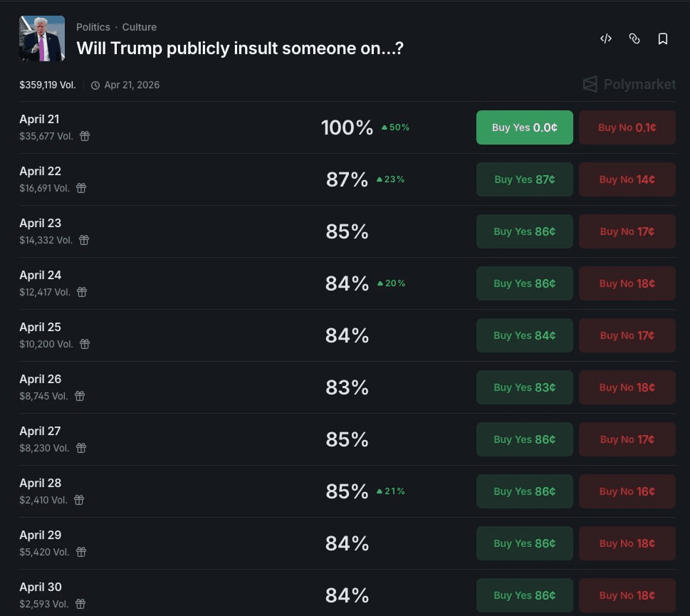Screen dimensions: 690x616
Task: Buy Yes at 83¢ for April 26
Action: [524, 387]
